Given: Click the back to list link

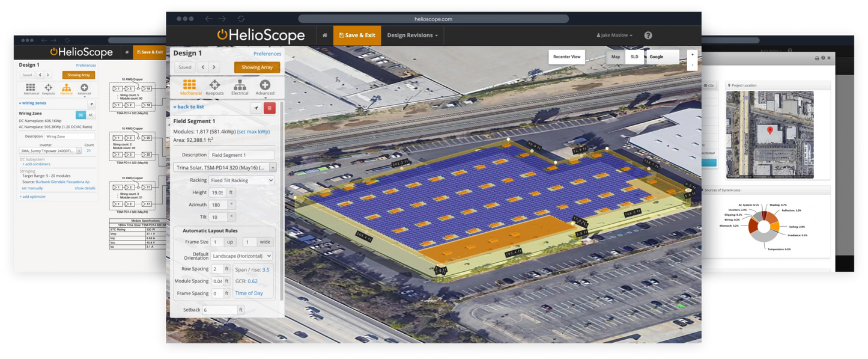Looking at the screenshot, I should [x=189, y=106].
